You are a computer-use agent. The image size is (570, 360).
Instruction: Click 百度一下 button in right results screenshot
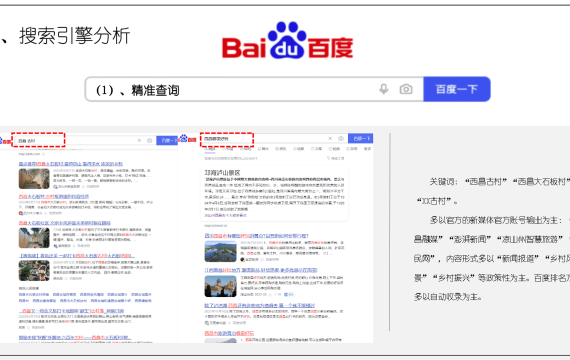tap(361, 139)
